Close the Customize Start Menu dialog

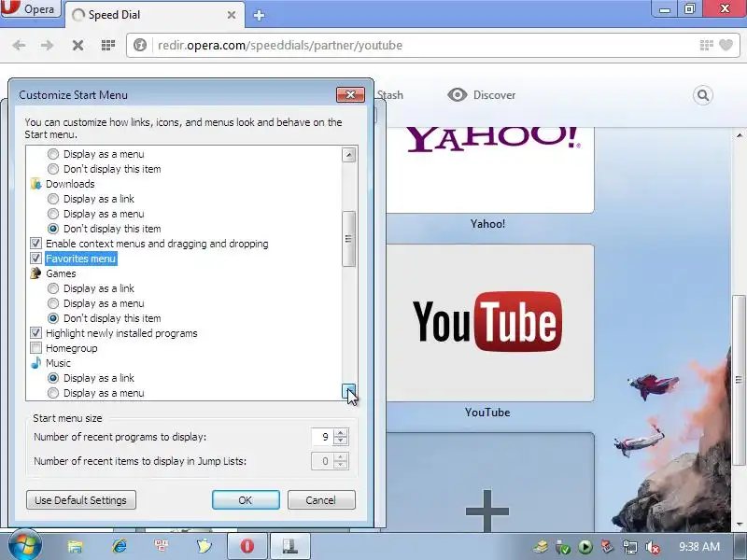click(x=350, y=95)
